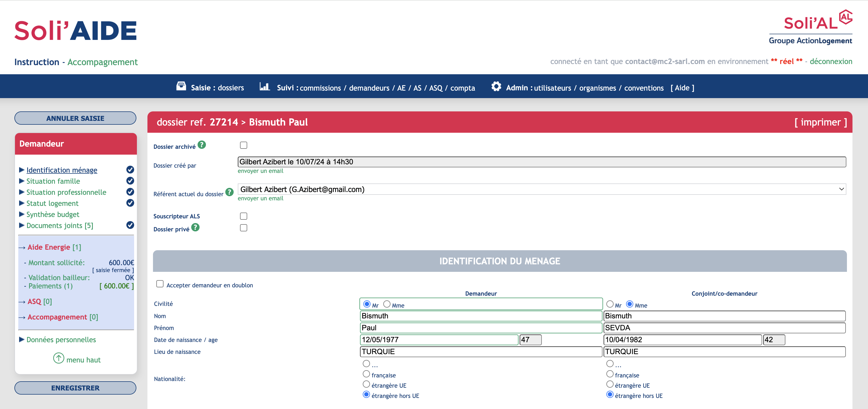The height and width of the screenshot is (409, 868).
Task: Check the Dossier archivé checkbox
Action: [x=243, y=145]
